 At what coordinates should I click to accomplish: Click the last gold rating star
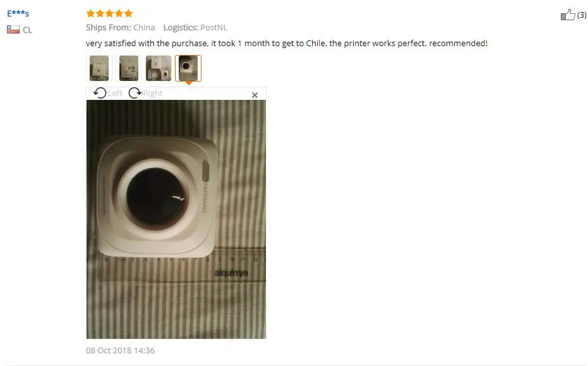point(129,13)
